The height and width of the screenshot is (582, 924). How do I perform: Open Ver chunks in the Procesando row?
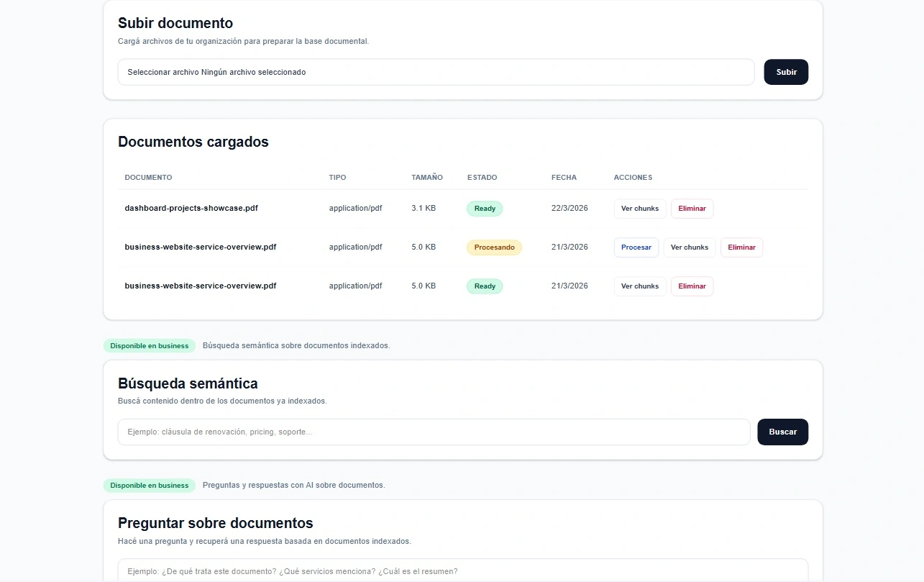(x=690, y=247)
